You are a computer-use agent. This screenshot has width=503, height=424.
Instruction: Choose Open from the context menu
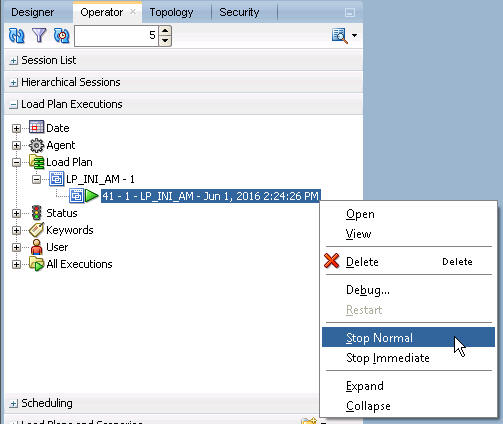click(408, 214)
